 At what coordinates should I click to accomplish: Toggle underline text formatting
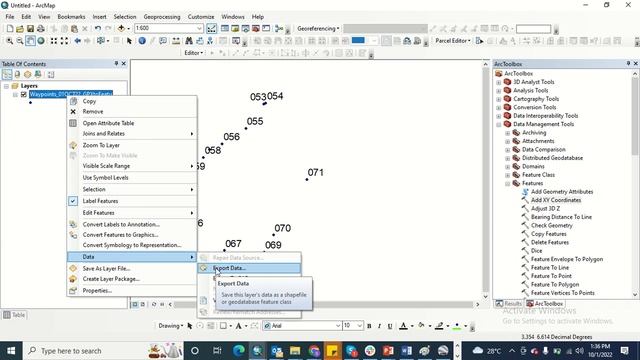point(390,326)
